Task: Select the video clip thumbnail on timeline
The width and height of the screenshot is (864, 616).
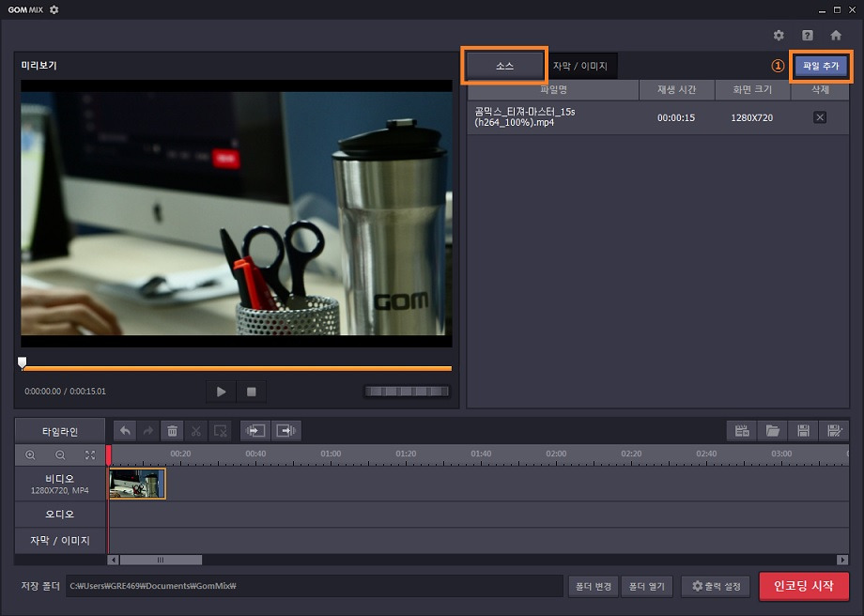Action: pos(137,484)
